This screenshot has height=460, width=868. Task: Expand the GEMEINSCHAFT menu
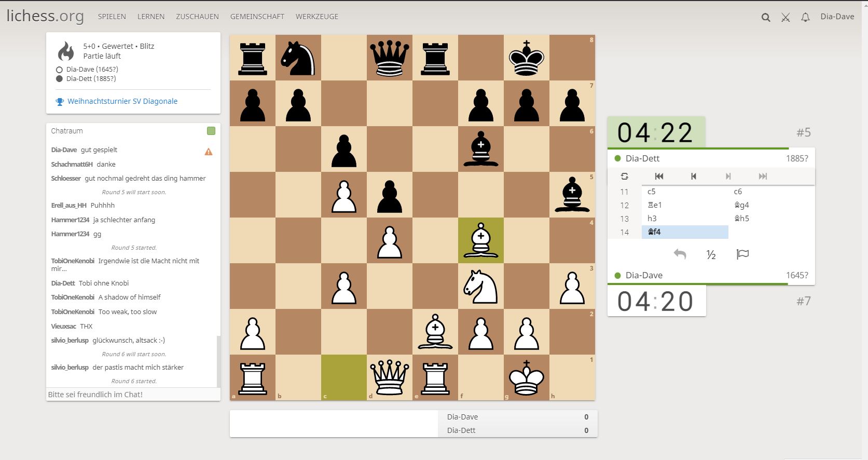[x=257, y=17]
